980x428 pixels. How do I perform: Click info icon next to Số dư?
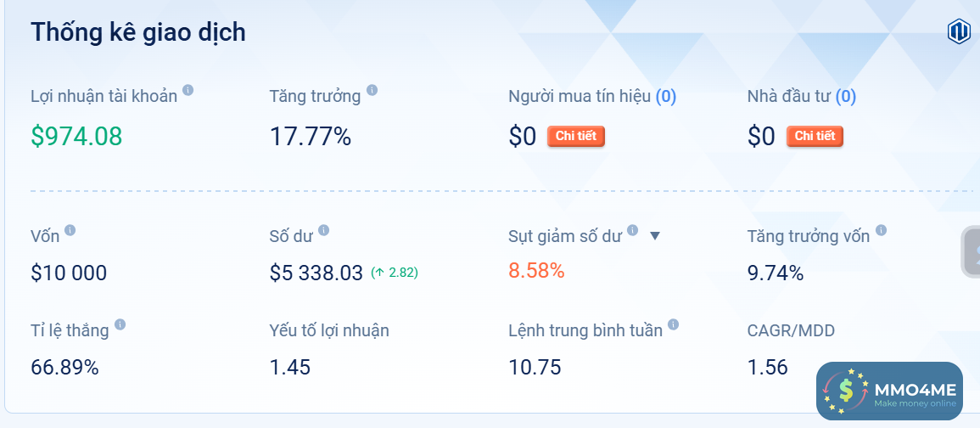pos(323,230)
